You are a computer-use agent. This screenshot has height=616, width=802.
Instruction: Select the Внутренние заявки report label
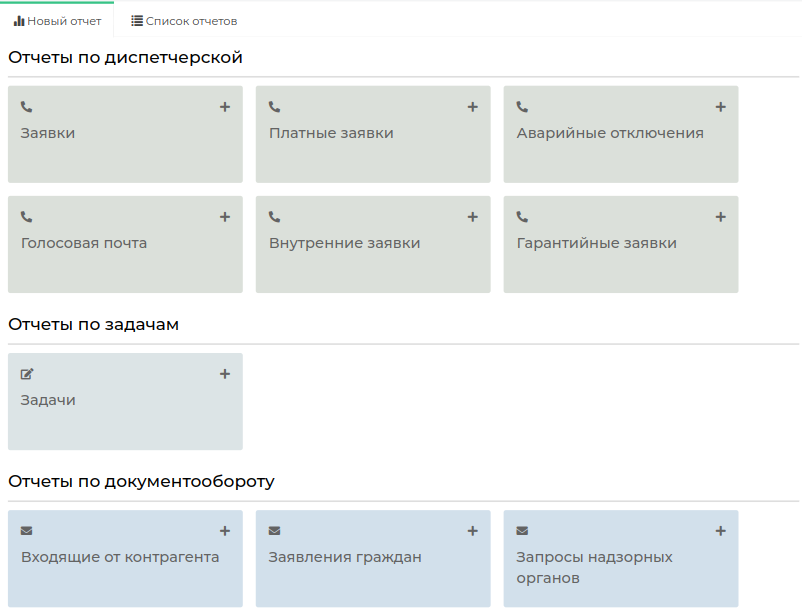(344, 243)
